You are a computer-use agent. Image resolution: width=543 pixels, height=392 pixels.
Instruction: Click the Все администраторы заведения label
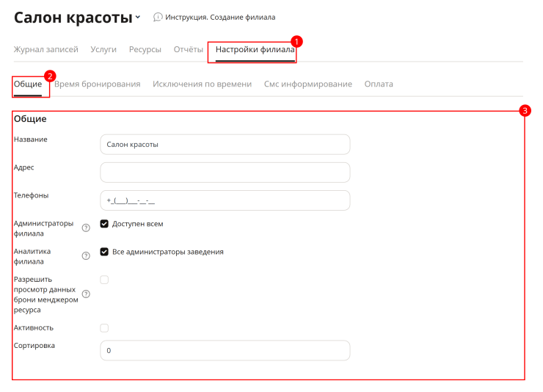(167, 252)
